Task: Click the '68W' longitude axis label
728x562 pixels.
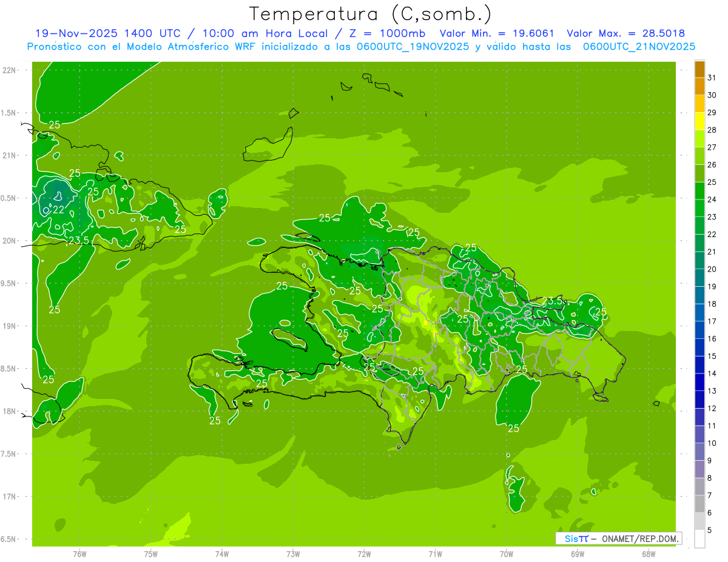Action: click(x=649, y=554)
